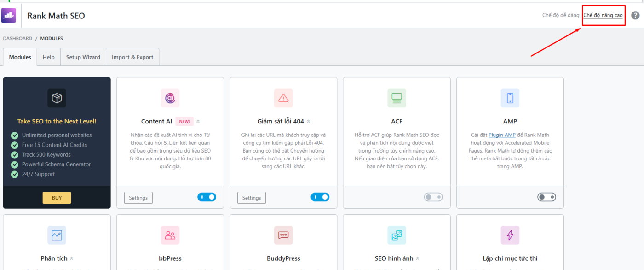Click the lightning bolt instant indexing icon
Image resolution: width=644 pixels, height=270 pixels.
(510, 235)
